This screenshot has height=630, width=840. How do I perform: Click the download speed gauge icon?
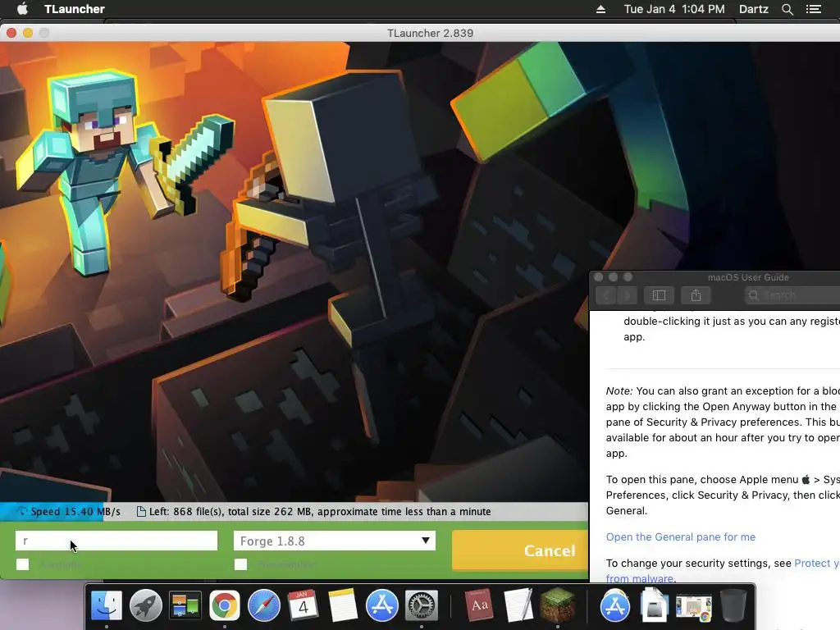(22, 511)
